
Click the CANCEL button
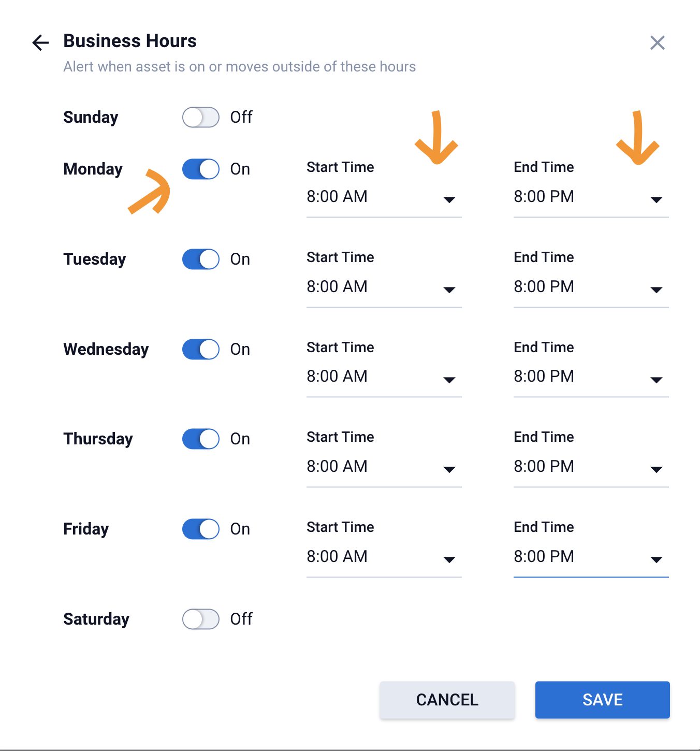[447, 700]
